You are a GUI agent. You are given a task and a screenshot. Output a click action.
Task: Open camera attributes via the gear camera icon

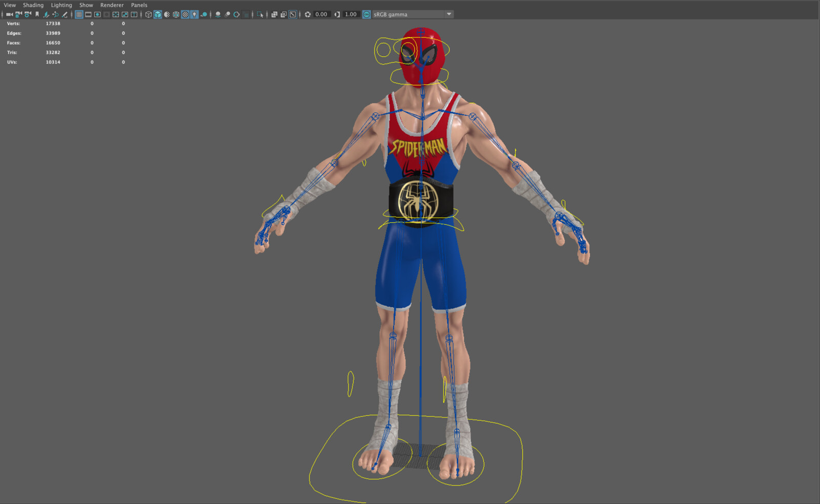pos(28,14)
